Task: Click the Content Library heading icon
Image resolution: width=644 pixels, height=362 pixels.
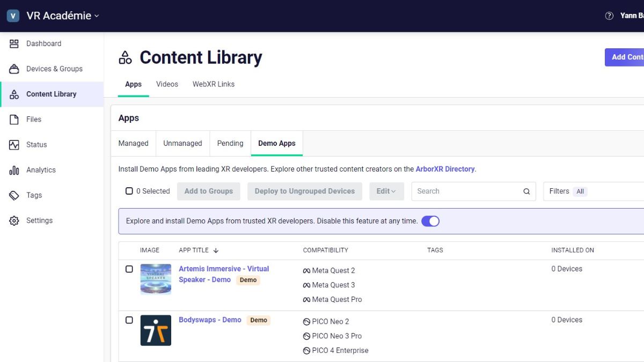Action: pyautogui.click(x=126, y=57)
